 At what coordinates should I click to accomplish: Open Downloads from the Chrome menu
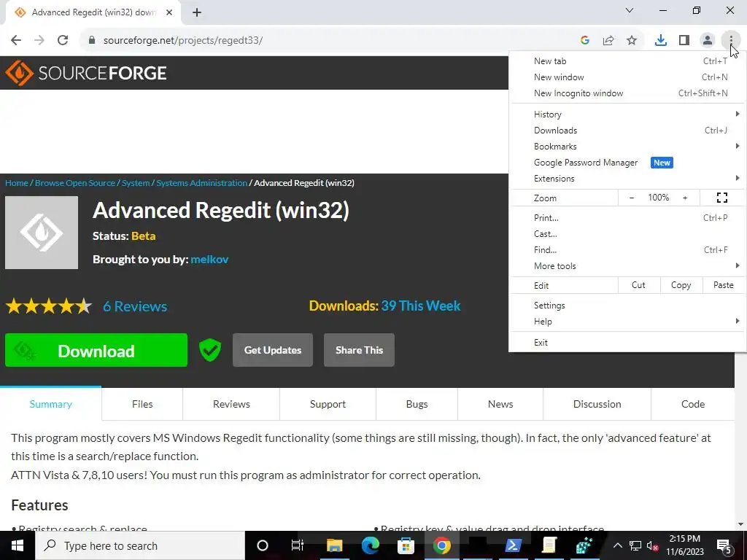(x=627, y=131)
